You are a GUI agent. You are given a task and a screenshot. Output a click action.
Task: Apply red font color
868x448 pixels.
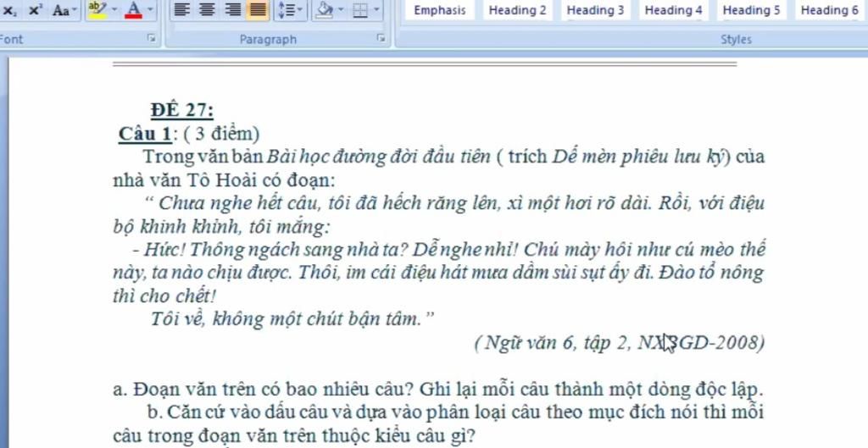[133, 9]
